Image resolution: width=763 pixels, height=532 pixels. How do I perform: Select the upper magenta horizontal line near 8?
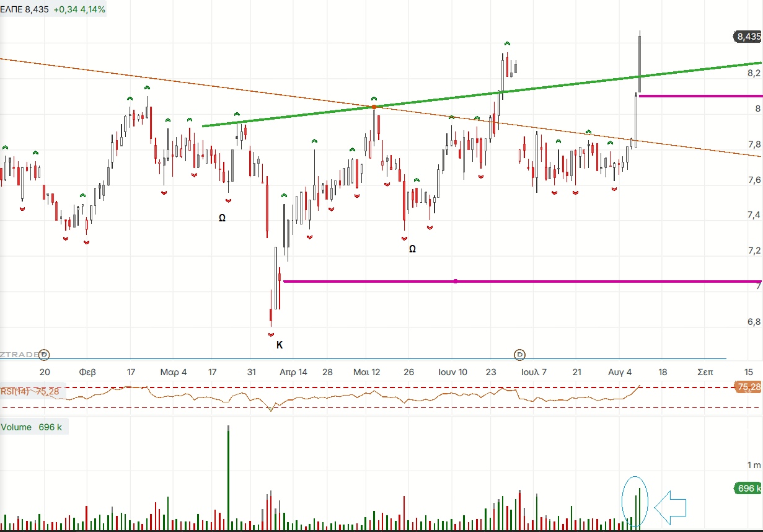point(700,96)
